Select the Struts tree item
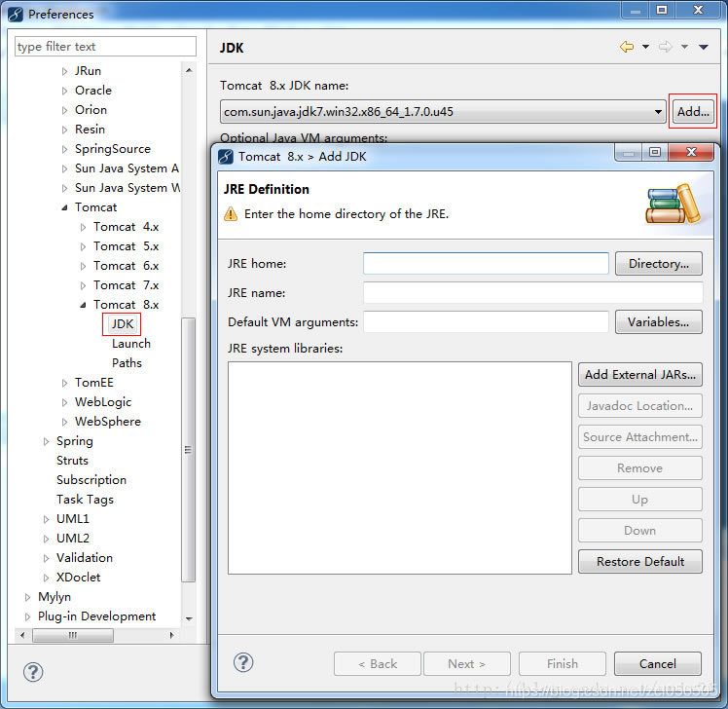The image size is (728, 709). click(72, 461)
